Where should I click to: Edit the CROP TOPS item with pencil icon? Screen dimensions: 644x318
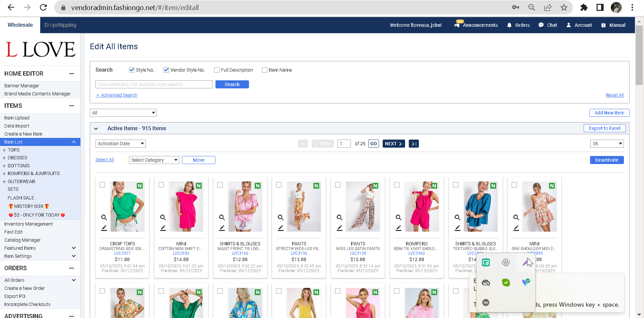[x=104, y=228]
